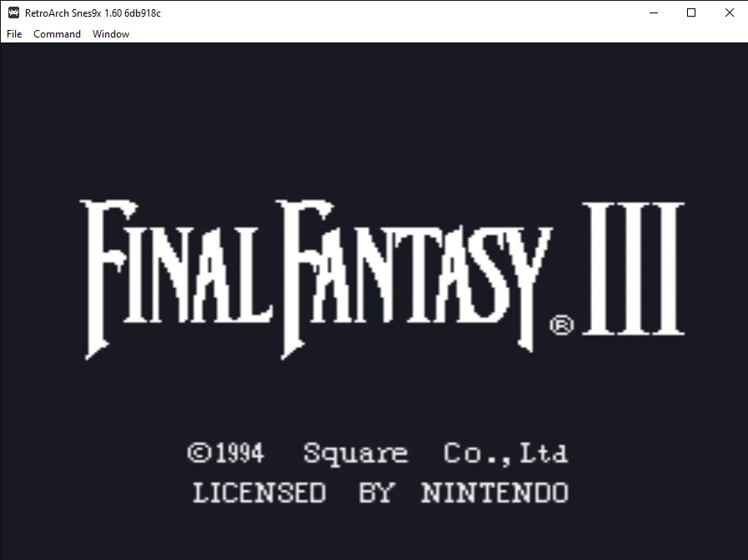Viewport: 748px width, 560px height.
Task: Click the Final Fantasy III title logo
Action: click(x=382, y=279)
